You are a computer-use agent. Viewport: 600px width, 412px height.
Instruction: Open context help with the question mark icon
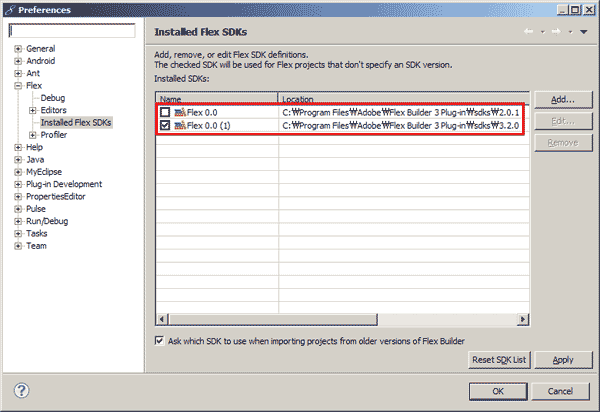[x=21, y=391]
